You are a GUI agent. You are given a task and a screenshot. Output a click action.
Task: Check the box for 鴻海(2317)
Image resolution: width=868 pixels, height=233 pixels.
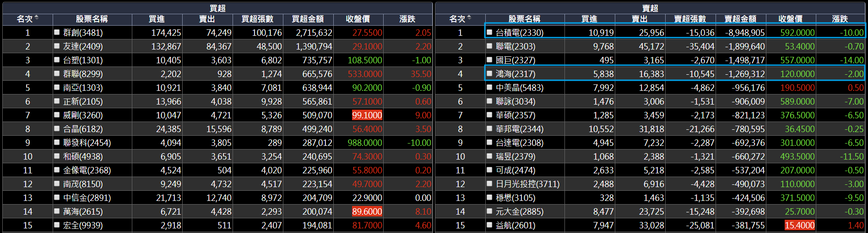(x=489, y=73)
